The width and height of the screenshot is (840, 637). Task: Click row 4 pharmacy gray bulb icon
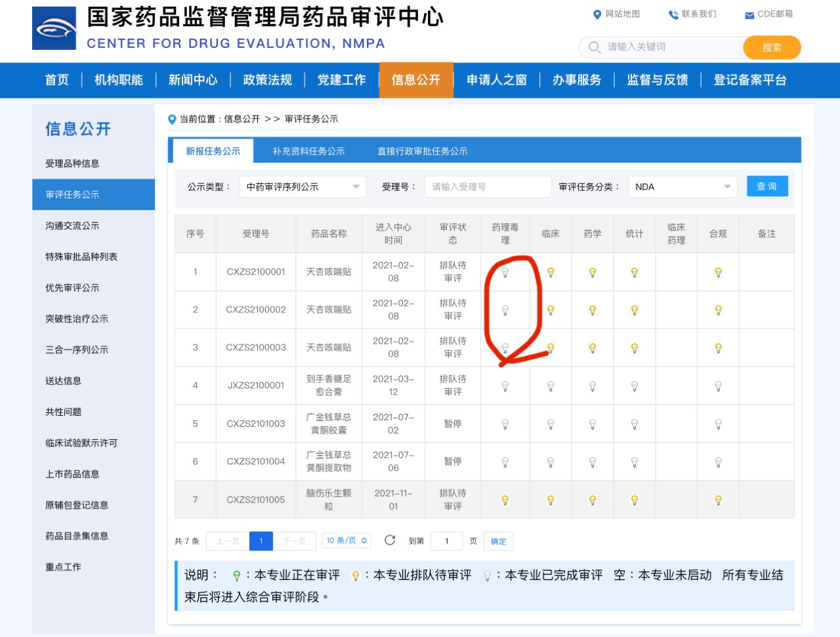coord(592,386)
